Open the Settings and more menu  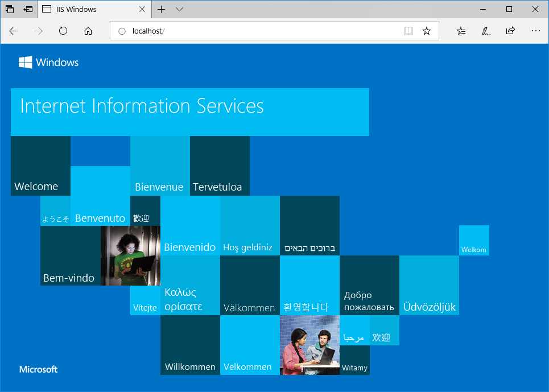click(535, 31)
